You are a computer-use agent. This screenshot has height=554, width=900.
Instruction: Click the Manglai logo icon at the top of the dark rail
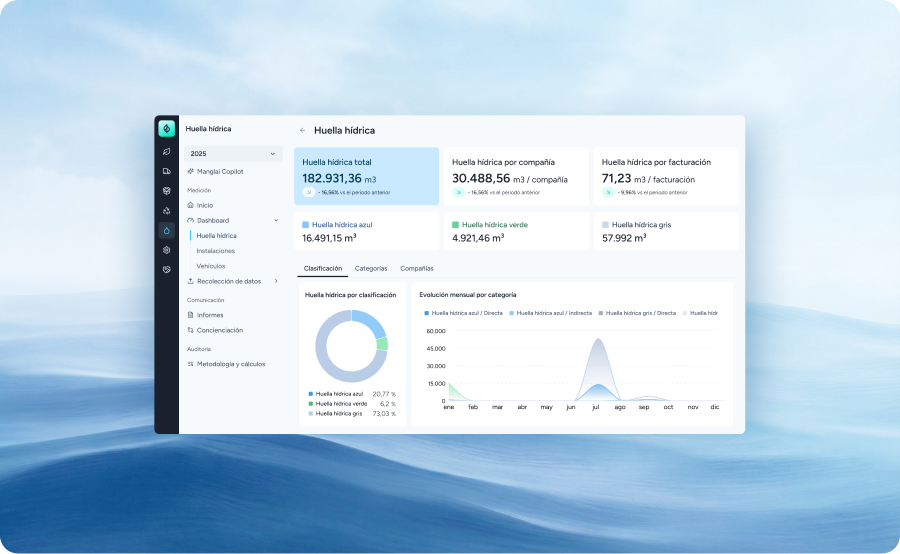166,129
